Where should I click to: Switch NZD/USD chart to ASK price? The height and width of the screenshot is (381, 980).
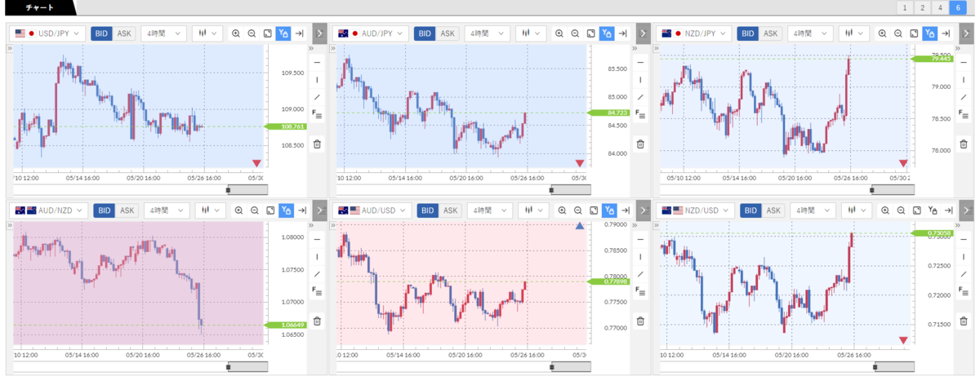point(773,210)
